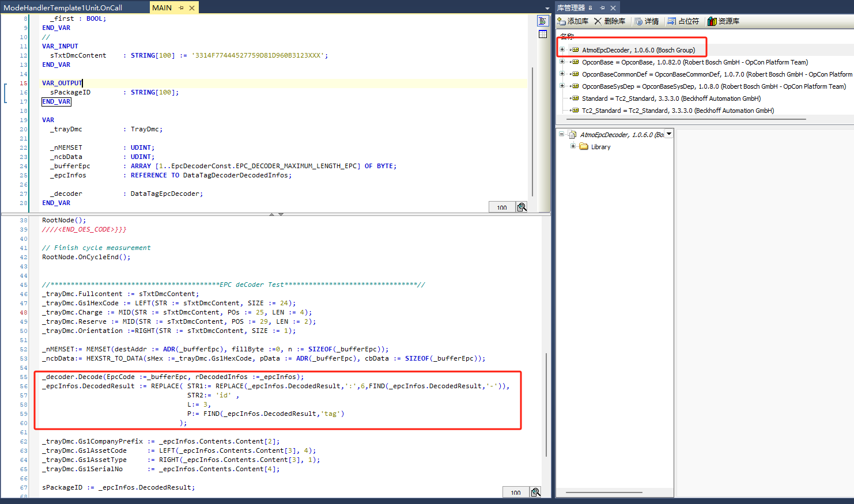Click zoom magnifier icon in implementation pane
The height and width of the screenshot is (504, 854).
click(535, 492)
